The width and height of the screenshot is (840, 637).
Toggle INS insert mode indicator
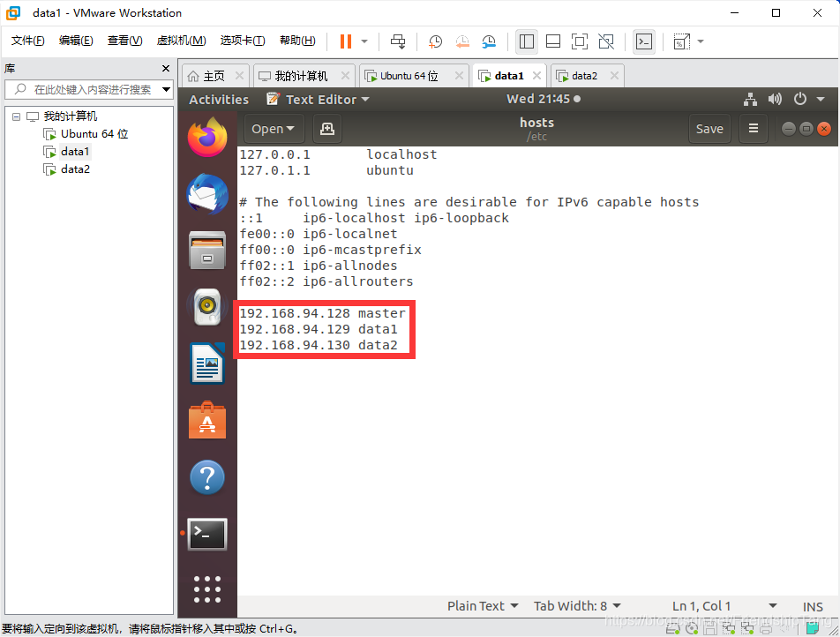click(x=813, y=606)
